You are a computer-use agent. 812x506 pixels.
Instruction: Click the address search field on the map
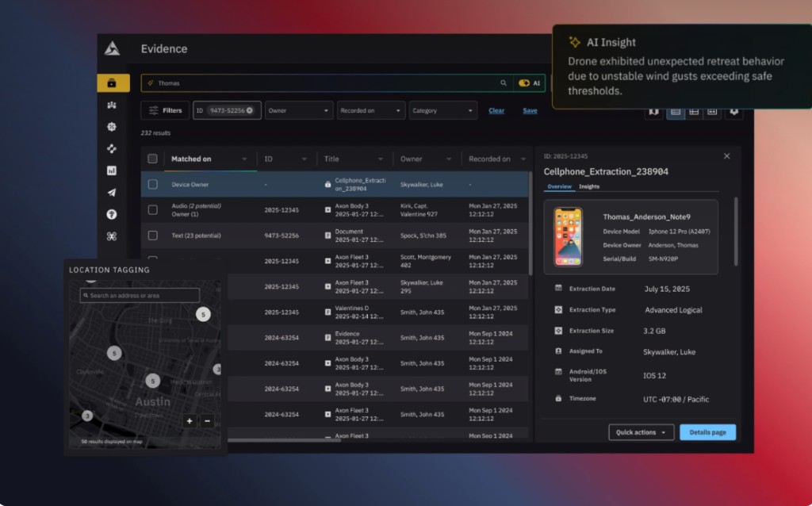143,294
